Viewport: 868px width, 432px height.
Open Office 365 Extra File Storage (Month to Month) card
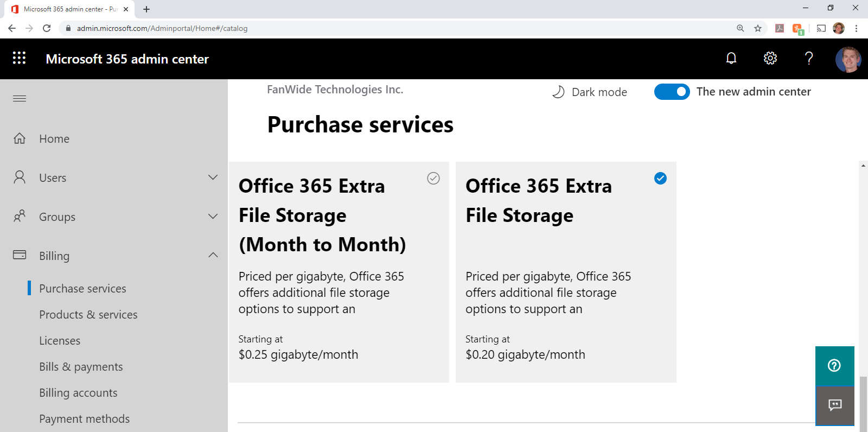[x=339, y=272]
